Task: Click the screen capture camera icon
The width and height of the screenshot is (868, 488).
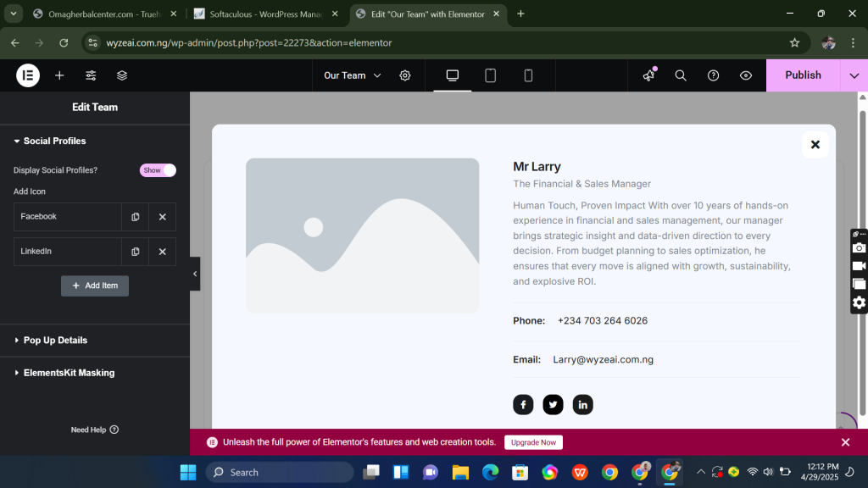Action: tap(859, 248)
